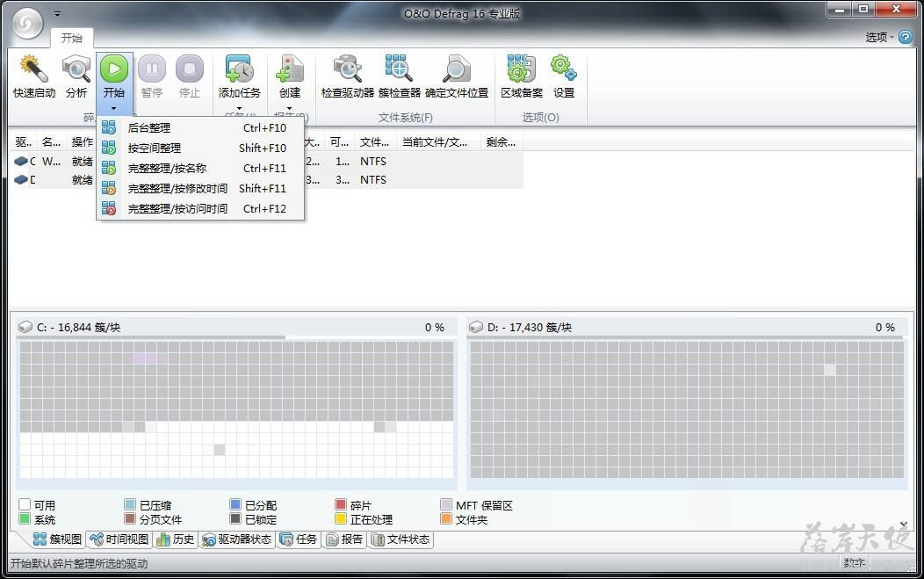Open the 文件状态 tab
Viewport: 924px width, 579px height.
[401, 539]
